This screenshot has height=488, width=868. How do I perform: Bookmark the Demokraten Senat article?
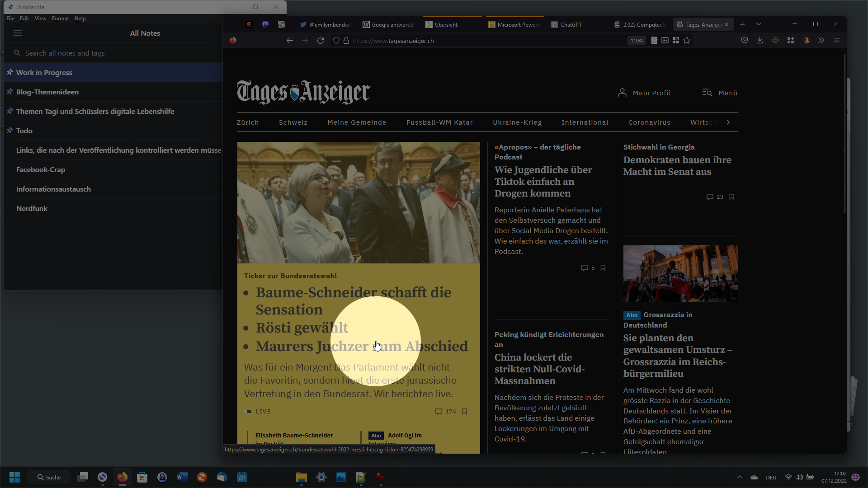[732, 197]
